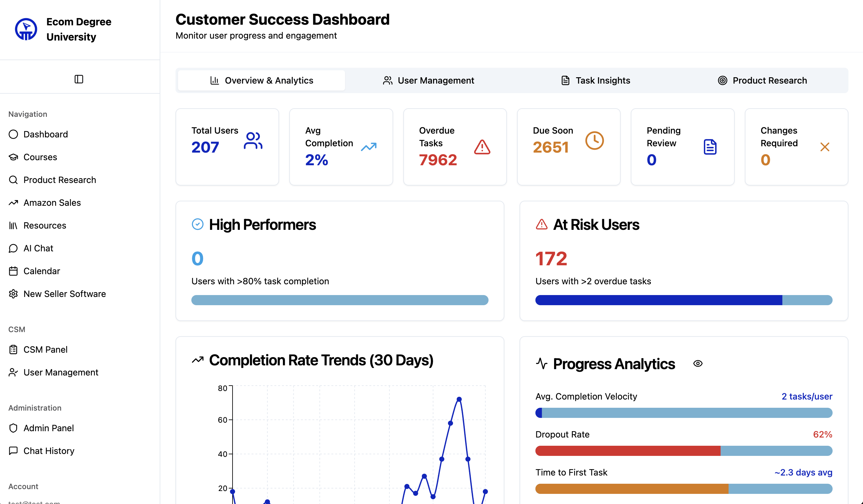
Task: Open Amazon Sales in the sidebar
Action: click(52, 203)
